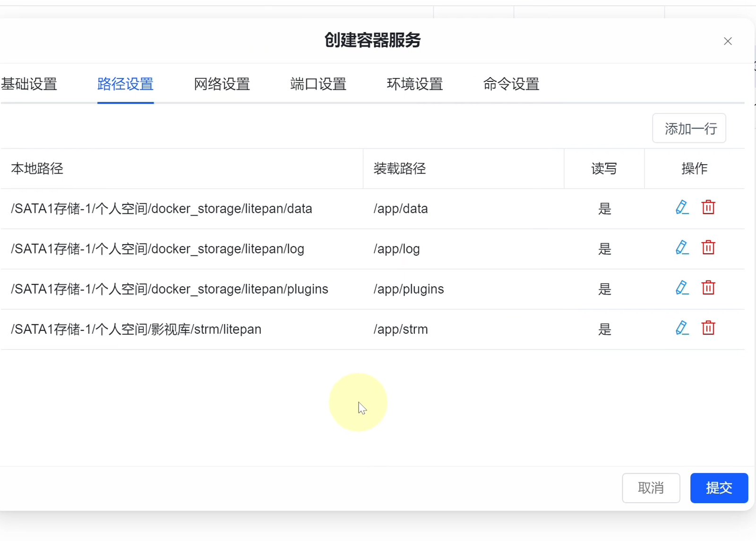Open the 网络设置 tab
This screenshot has height=541, width=756.
click(x=222, y=84)
